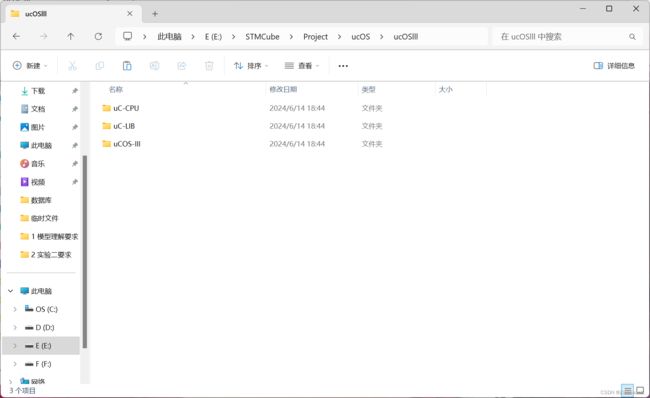Close the ucOSIII tab
Image resolution: width=650 pixels, height=398 pixels.
pyautogui.click(x=130, y=14)
